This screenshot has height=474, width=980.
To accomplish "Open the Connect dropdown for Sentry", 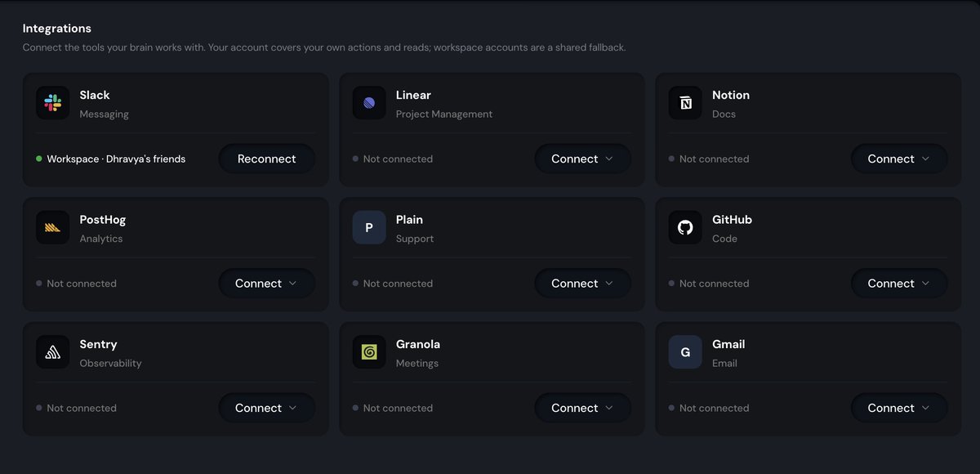I will tap(267, 408).
